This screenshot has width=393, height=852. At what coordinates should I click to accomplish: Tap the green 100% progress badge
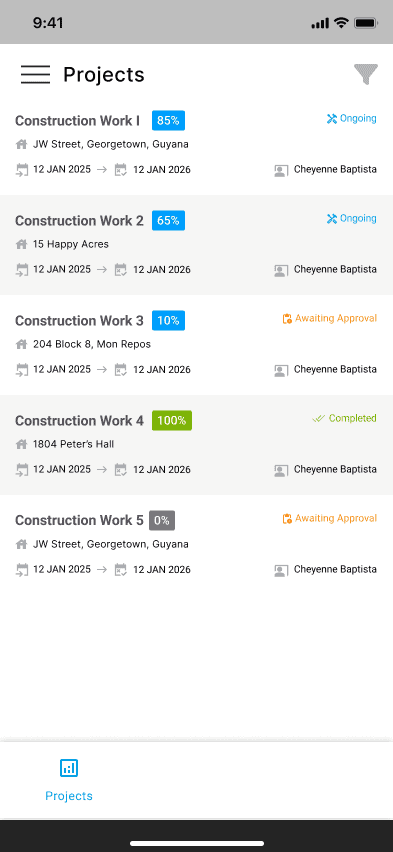pos(172,421)
